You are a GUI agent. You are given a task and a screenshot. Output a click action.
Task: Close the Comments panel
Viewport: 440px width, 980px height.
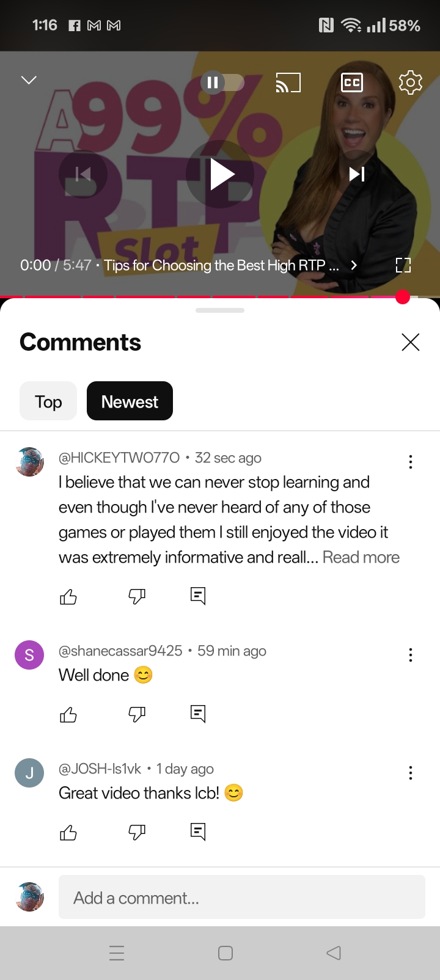coord(411,342)
